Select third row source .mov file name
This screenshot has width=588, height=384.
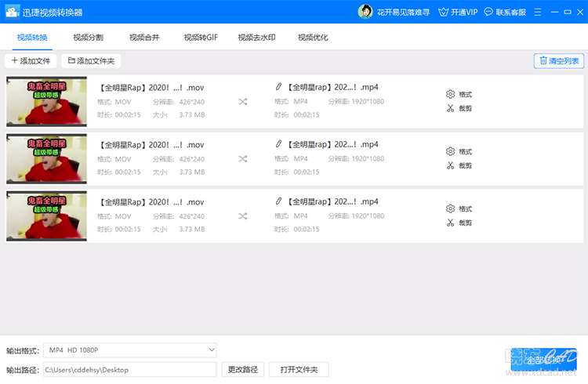point(151,202)
